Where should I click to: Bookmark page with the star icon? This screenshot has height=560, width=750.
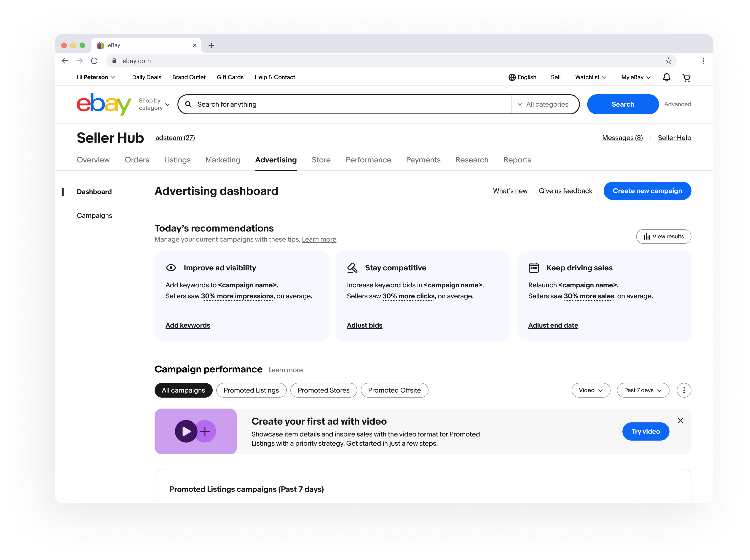[668, 61]
